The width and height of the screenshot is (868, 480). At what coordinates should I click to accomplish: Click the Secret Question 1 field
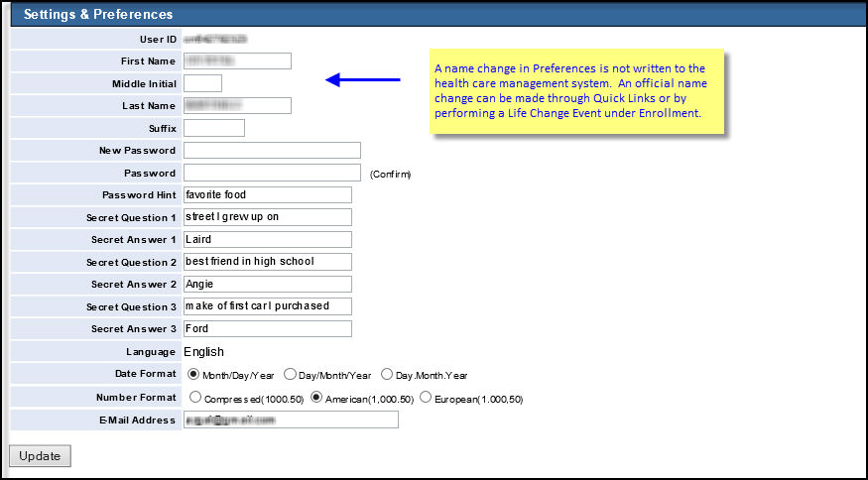point(268,217)
